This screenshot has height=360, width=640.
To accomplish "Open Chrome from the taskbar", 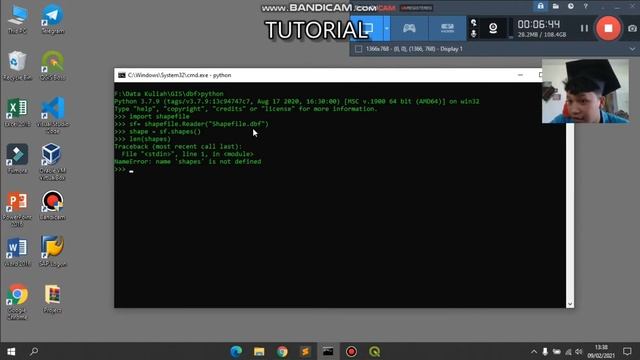I will coord(282,351).
